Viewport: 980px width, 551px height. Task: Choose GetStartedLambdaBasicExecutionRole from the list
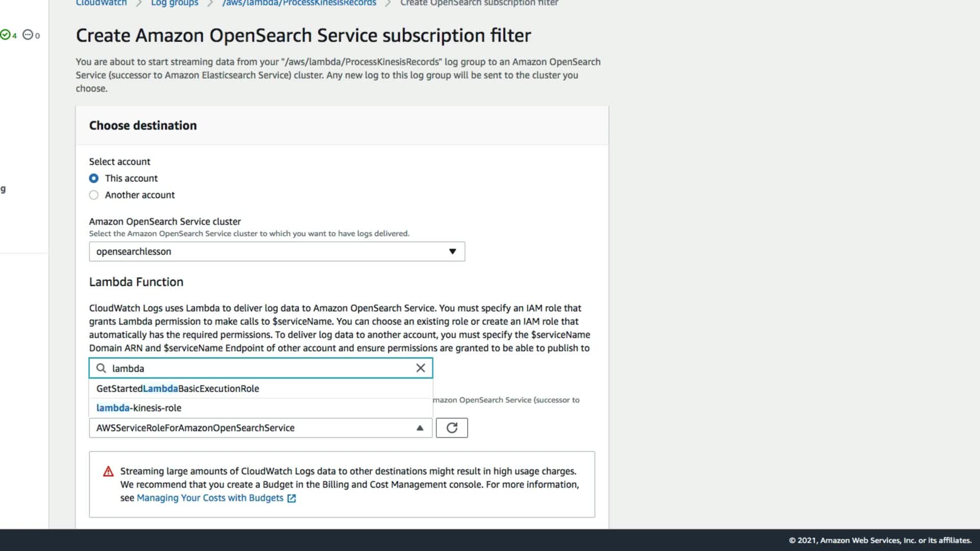click(178, 388)
